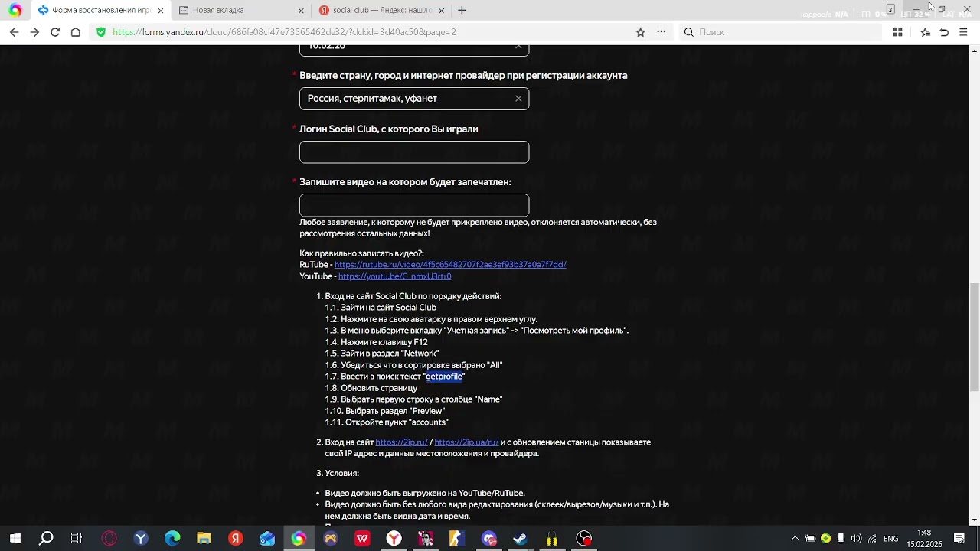Open the address bar three-dots menu
The height and width of the screenshot is (551, 980).
pos(661,32)
